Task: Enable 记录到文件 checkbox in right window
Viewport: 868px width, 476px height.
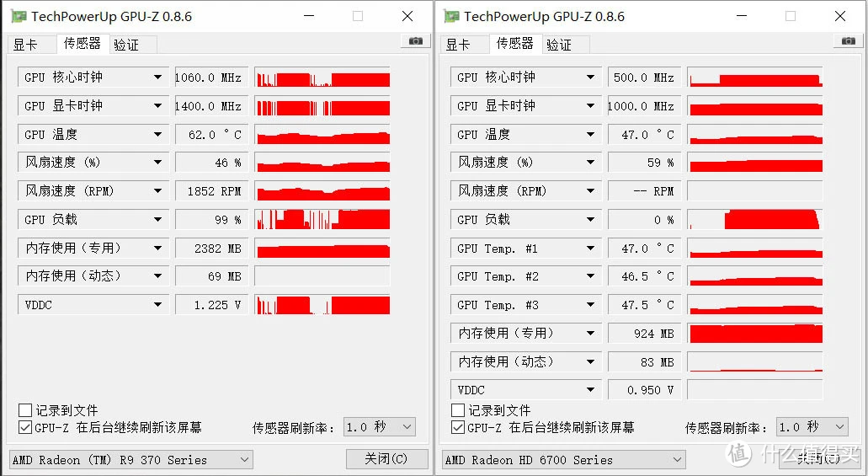Action: (x=458, y=410)
